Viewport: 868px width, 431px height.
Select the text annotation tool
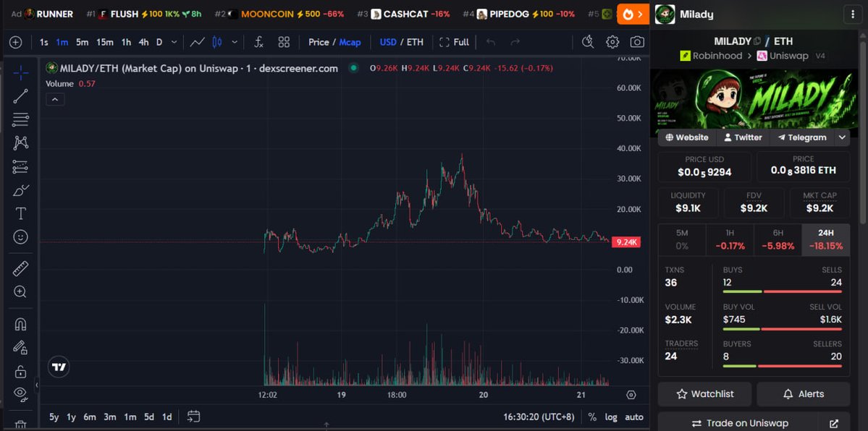tap(20, 213)
